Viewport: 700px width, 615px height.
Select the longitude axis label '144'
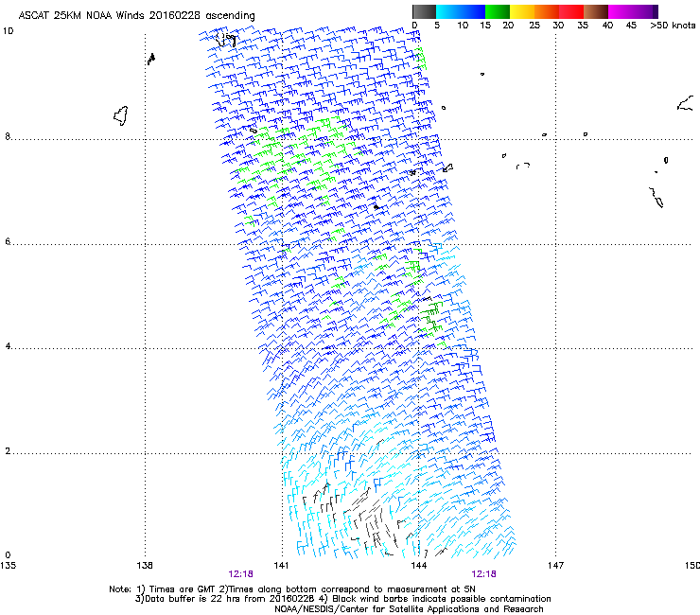[x=419, y=566]
